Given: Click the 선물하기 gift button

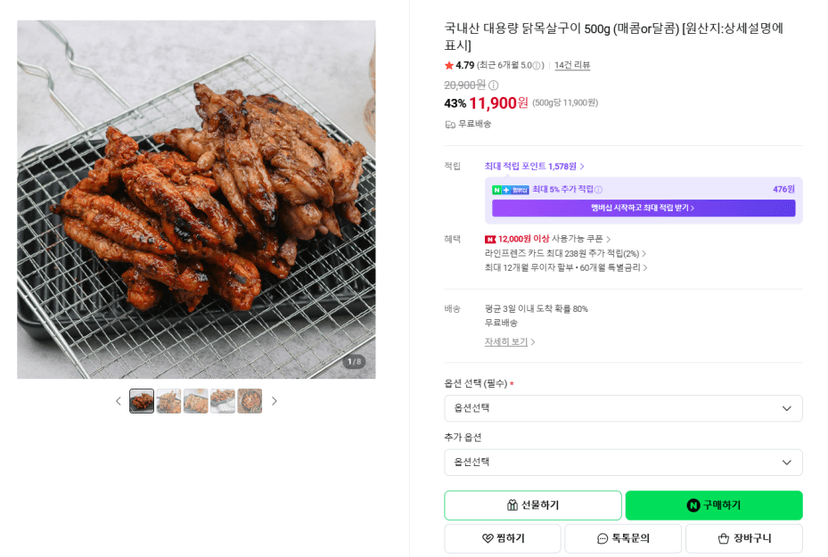Looking at the screenshot, I should click(533, 505).
